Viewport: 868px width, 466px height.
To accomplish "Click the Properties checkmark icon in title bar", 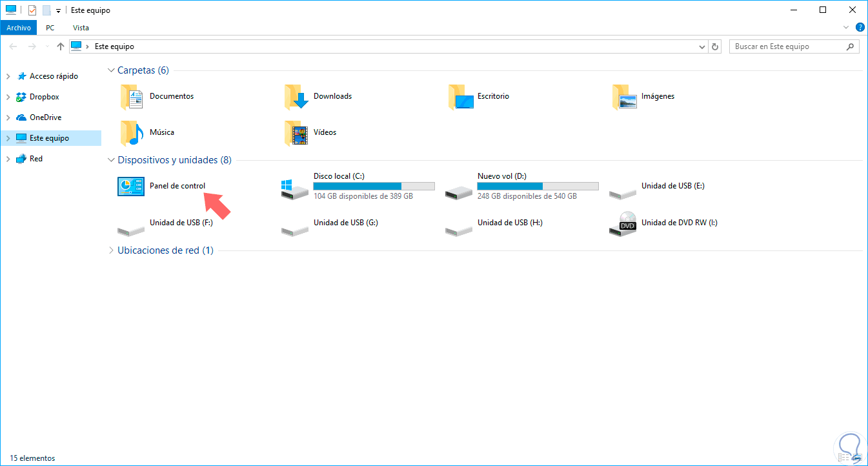I will point(32,10).
